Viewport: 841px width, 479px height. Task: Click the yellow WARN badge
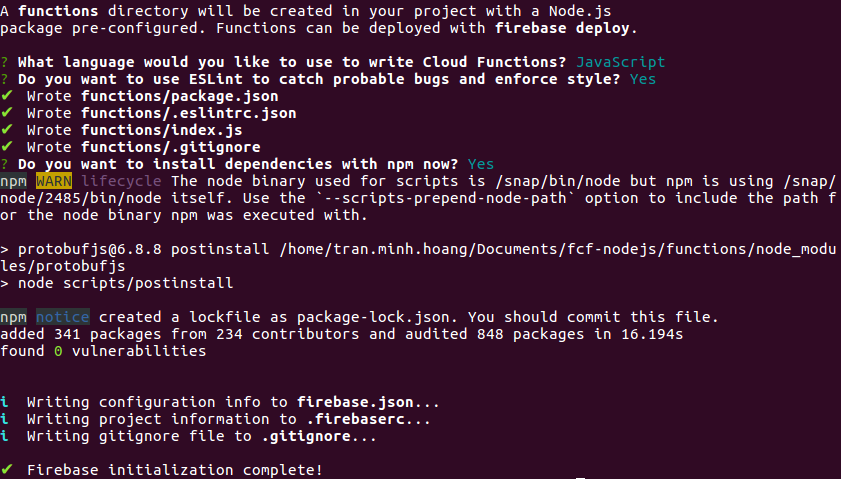(x=54, y=181)
